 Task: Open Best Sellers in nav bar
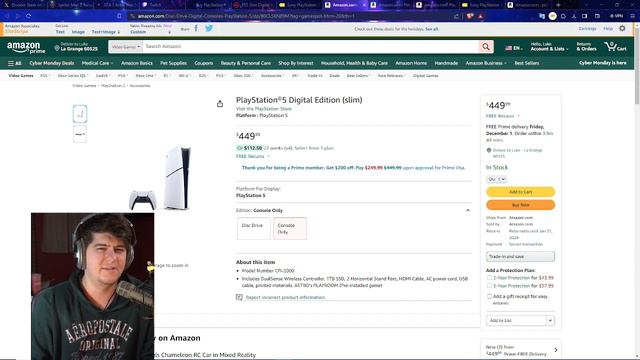pyautogui.click(x=527, y=63)
